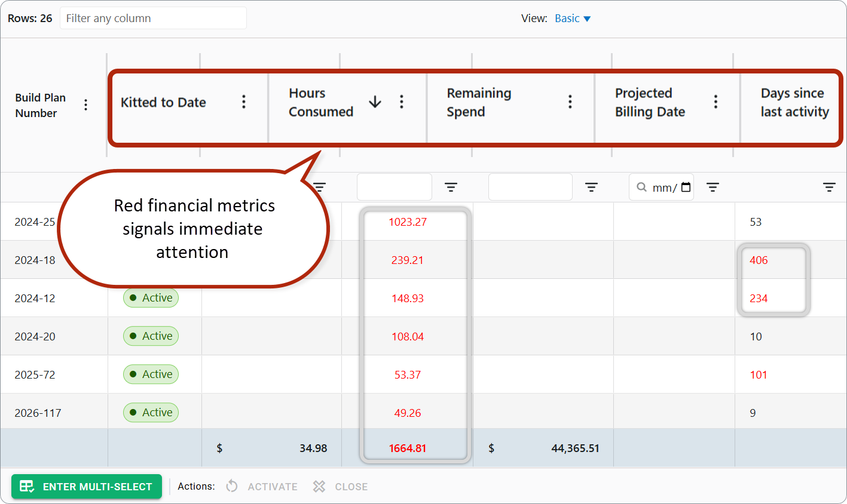Open calendar picker in billing date filter

686,188
